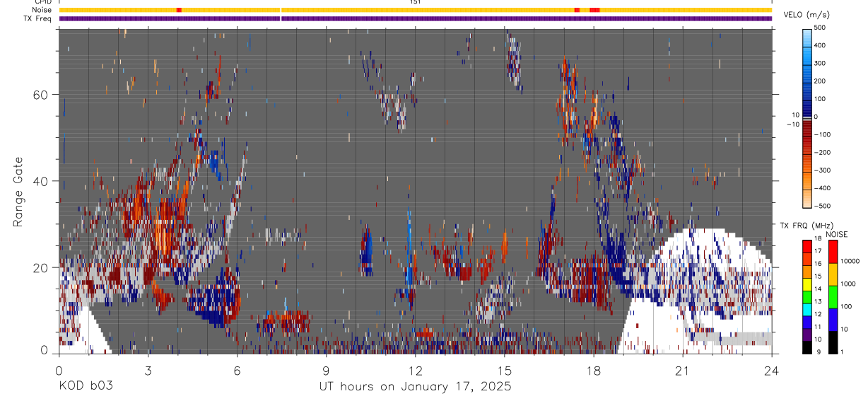This screenshot has height=401, width=868.
Task: Select the black 9–10 MHz TX FRQ swatch
Action: tap(807, 347)
